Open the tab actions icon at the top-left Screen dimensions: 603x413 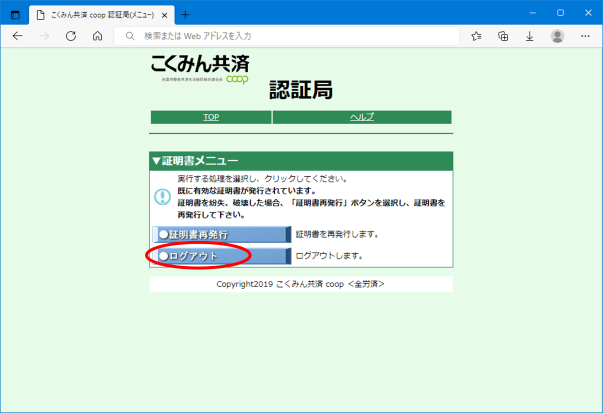[15, 15]
